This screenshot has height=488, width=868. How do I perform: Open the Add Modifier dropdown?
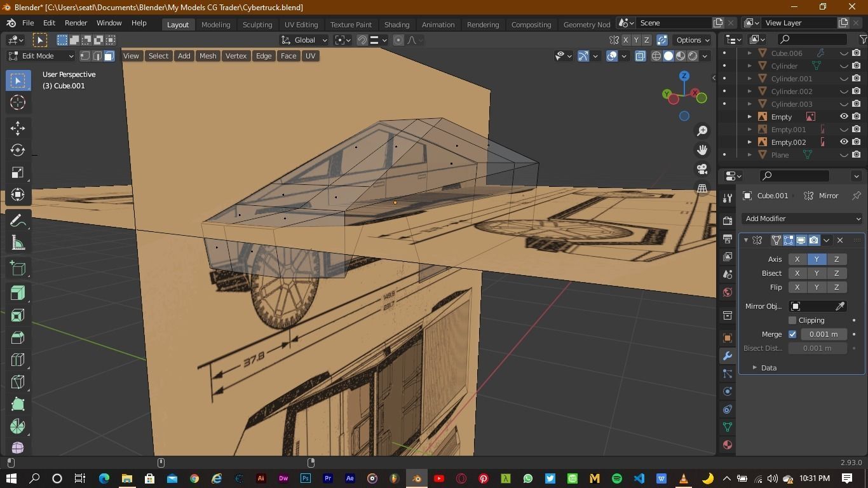(802, 219)
